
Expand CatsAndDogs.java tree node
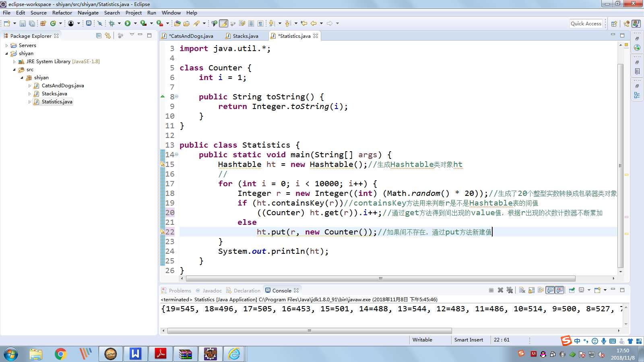[x=29, y=86]
